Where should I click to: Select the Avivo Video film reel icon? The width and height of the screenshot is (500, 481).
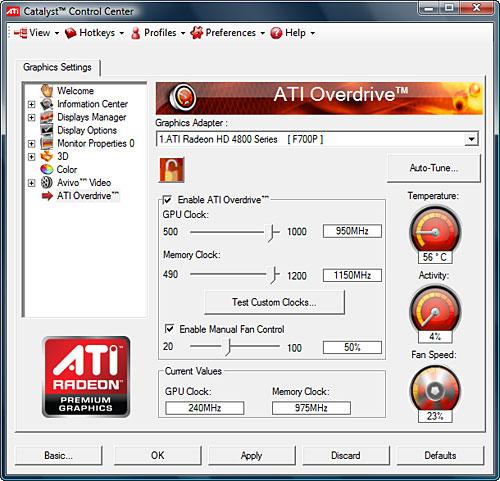pyautogui.click(x=47, y=182)
